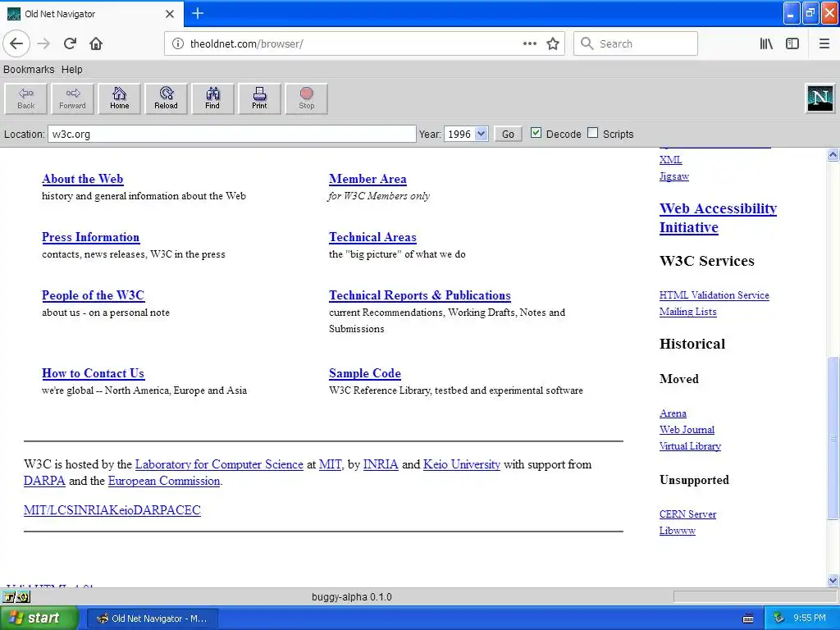Viewport: 840px width, 630px height.
Task: Open the CERN Server link
Action: coord(688,514)
